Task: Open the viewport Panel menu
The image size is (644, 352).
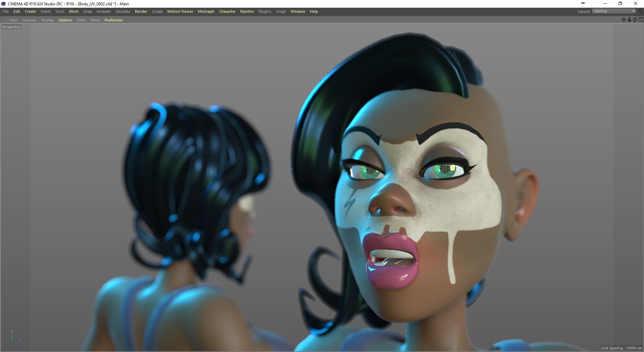Action: (95, 20)
